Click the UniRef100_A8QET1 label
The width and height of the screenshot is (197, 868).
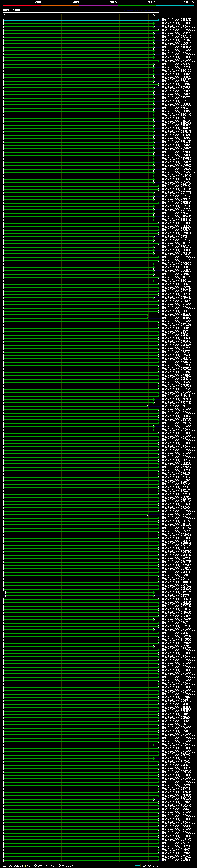tap(176, 311)
